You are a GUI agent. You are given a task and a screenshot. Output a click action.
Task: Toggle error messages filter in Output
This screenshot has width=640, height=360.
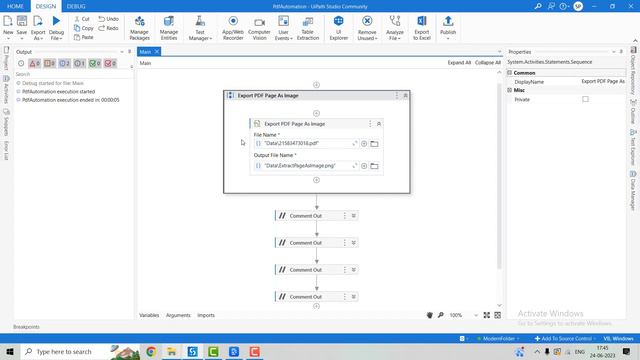pos(35,63)
